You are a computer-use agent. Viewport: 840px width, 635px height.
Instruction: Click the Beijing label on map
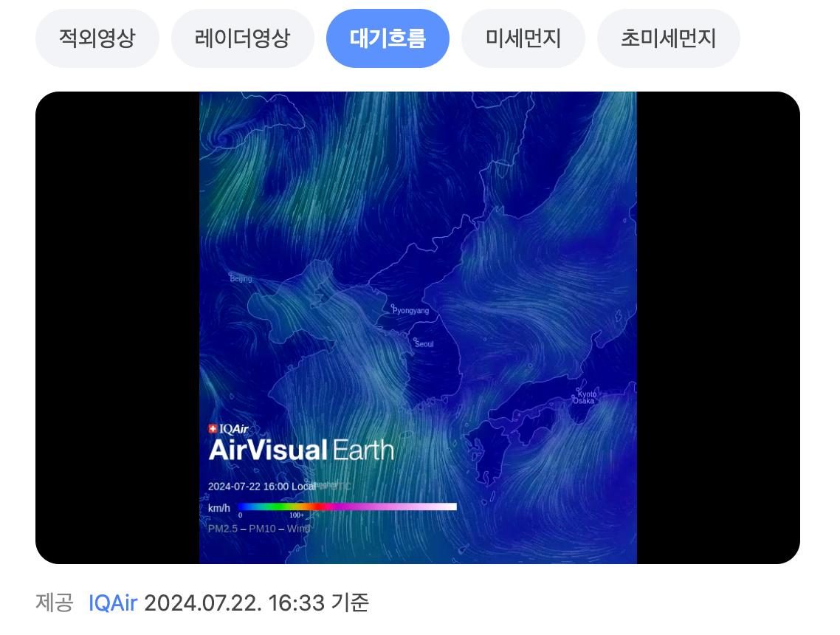pyautogui.click(x=241, y=279)
